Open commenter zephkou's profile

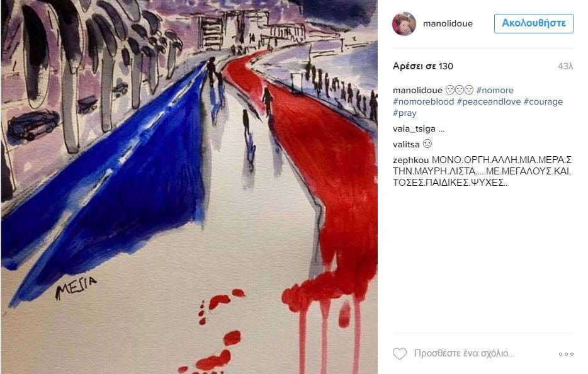(410, 160)
